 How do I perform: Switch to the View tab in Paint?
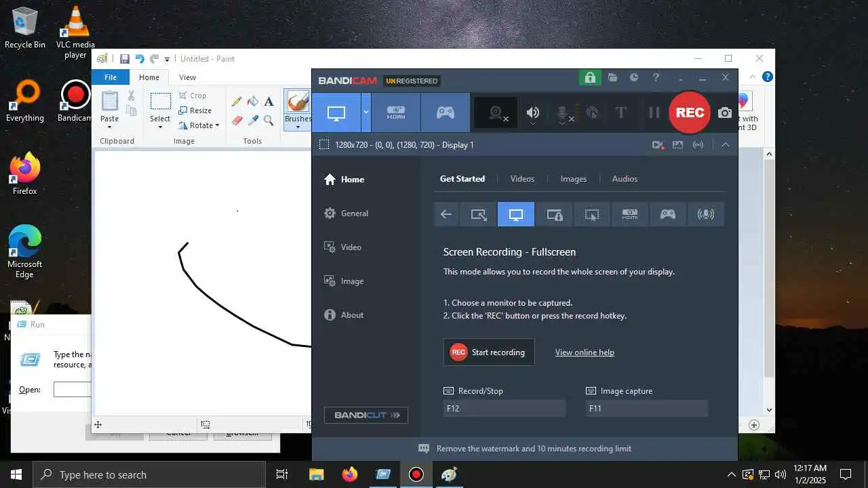pos(188,77)
